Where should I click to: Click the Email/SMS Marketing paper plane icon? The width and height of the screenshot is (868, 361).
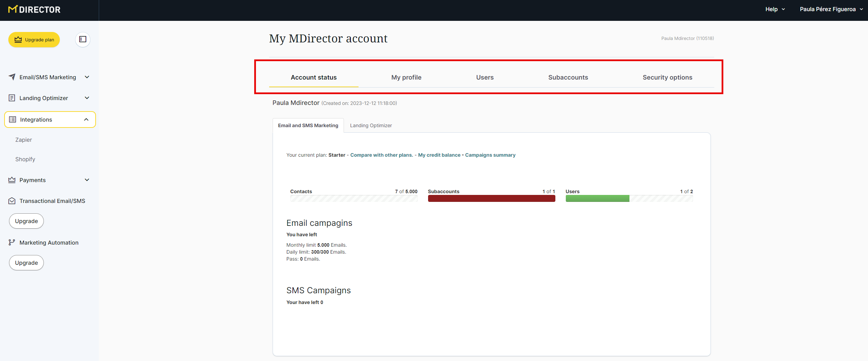point(12,77)
